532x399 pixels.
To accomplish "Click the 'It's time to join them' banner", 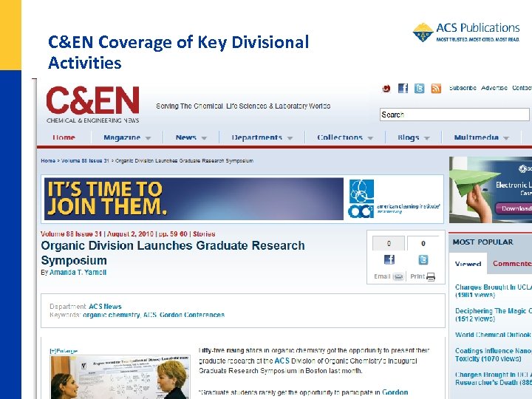I will [194, 199].
